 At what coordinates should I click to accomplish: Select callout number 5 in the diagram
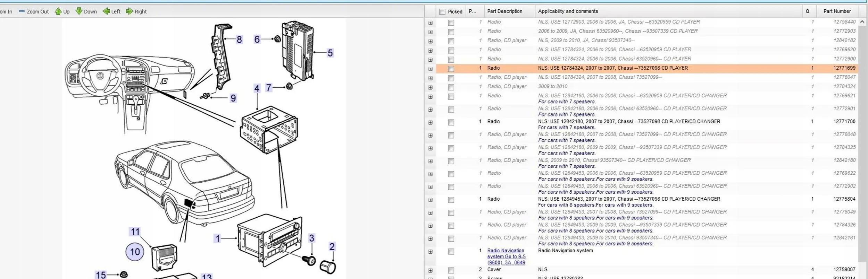(x=330, y=53)
